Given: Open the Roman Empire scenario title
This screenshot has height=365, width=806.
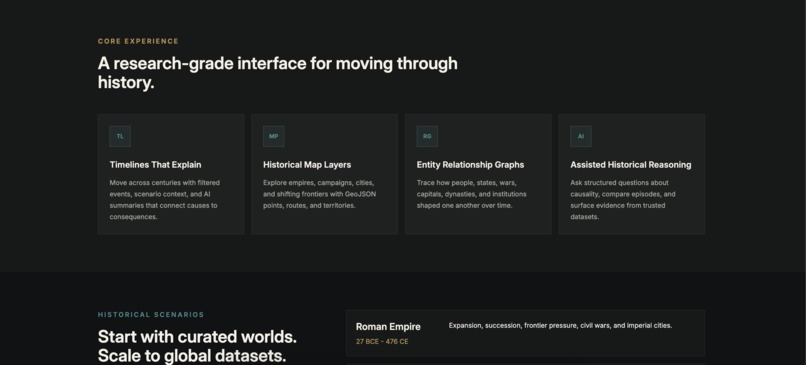Looking at the screenshot, I should (x=388, y=326).
